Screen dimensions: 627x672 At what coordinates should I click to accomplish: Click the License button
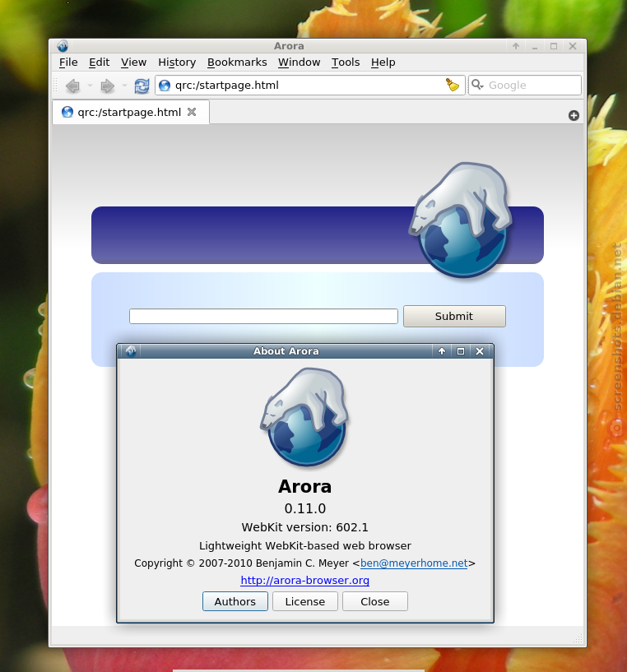pos(305,601)
